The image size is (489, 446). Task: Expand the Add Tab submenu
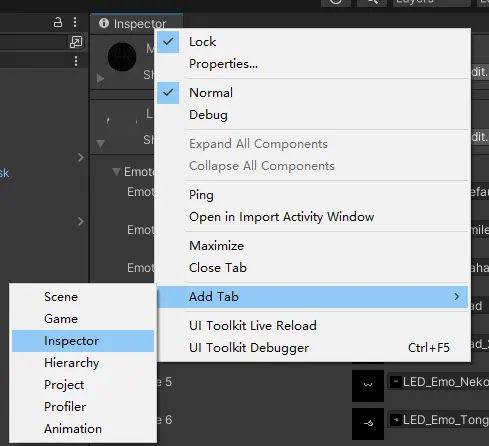coord(312,297)
